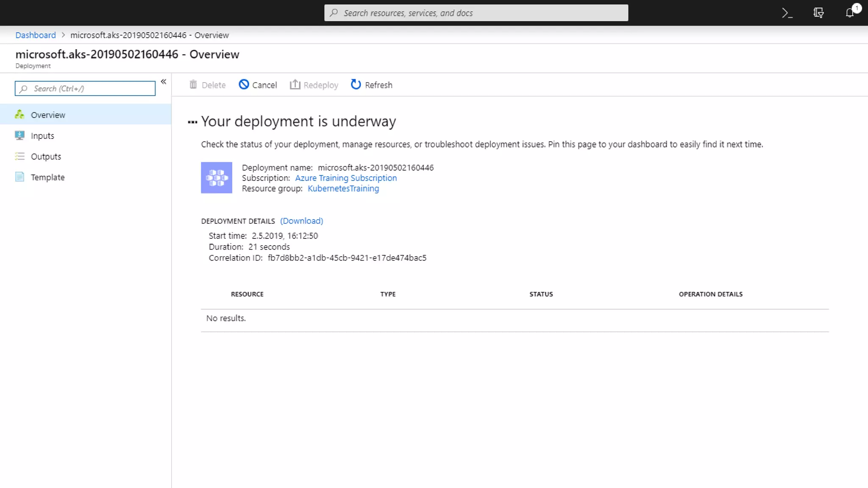
Task: Click the Kubernetes service deployment icon
Action: (x=217, y=178)
